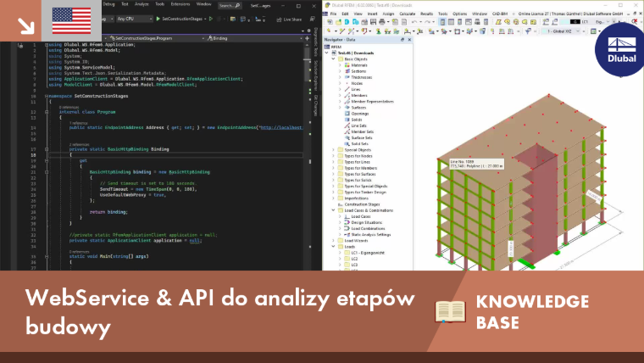Click the RFEM Redo arrow icon
The image size is (644, 363).
click(x=428, y=22)
